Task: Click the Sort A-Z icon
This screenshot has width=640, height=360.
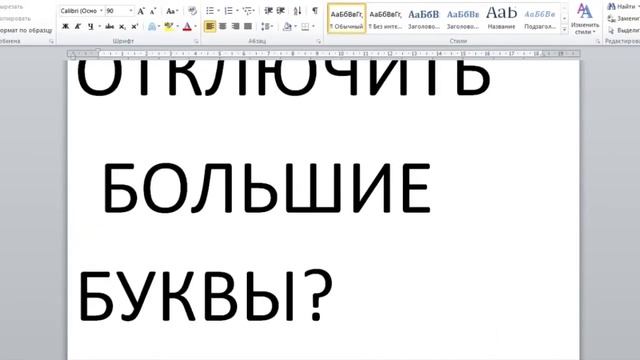Action: (x=298, y=11)
